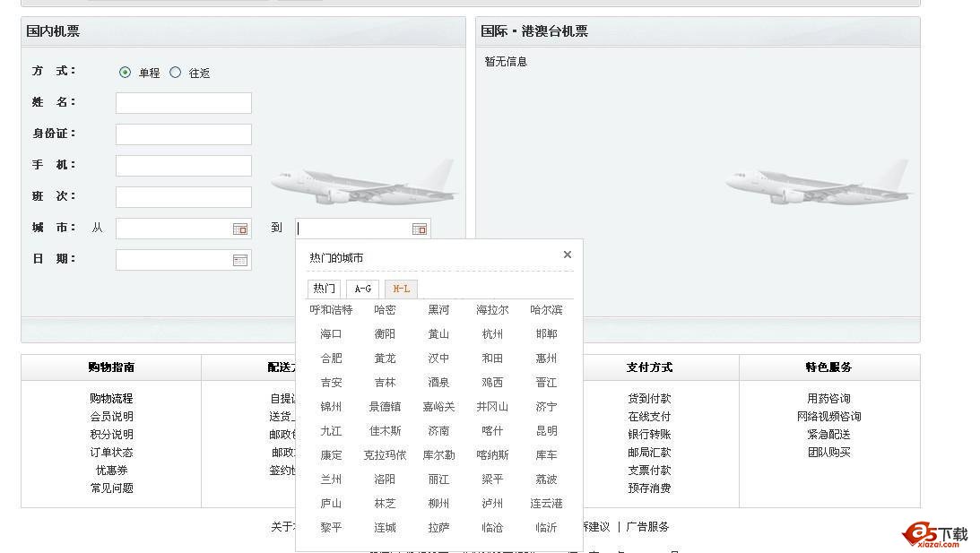Open the destination city picker icon
The image size is (980, 553).
click(419, 229)
